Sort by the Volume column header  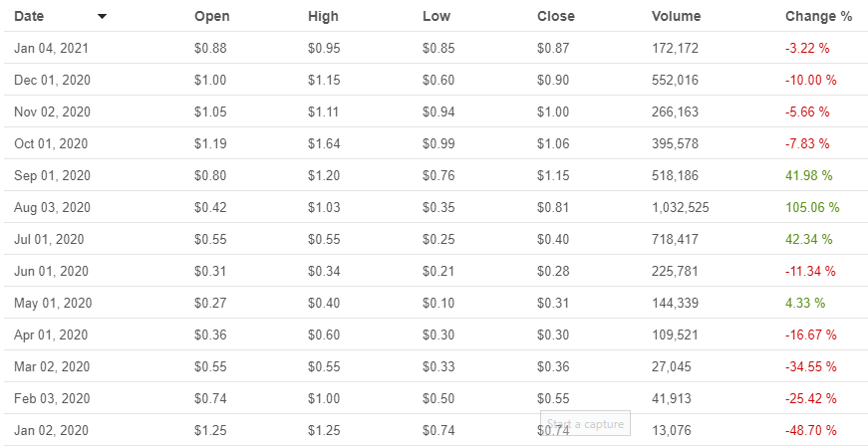click(x=676, y=16)
